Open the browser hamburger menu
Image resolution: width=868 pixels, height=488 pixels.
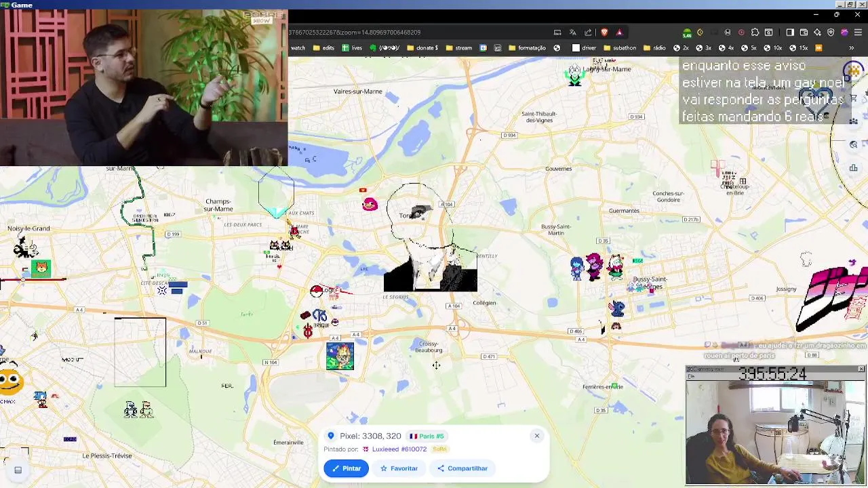[858, 32]
